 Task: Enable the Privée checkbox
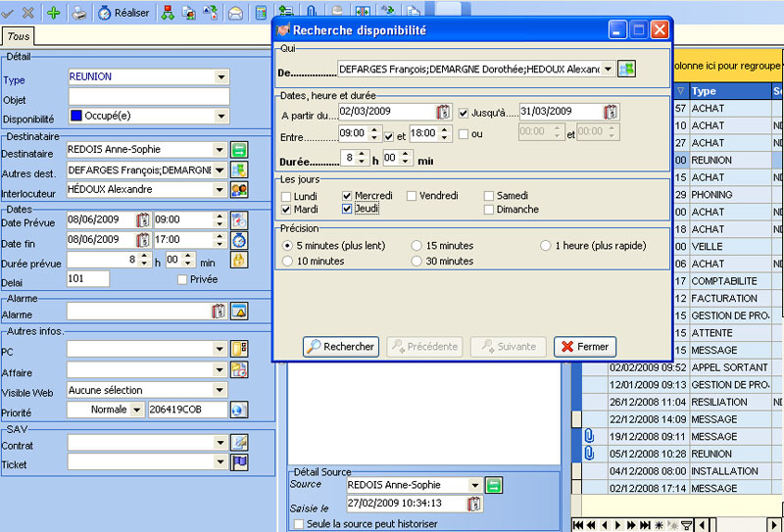coord(182,279)
